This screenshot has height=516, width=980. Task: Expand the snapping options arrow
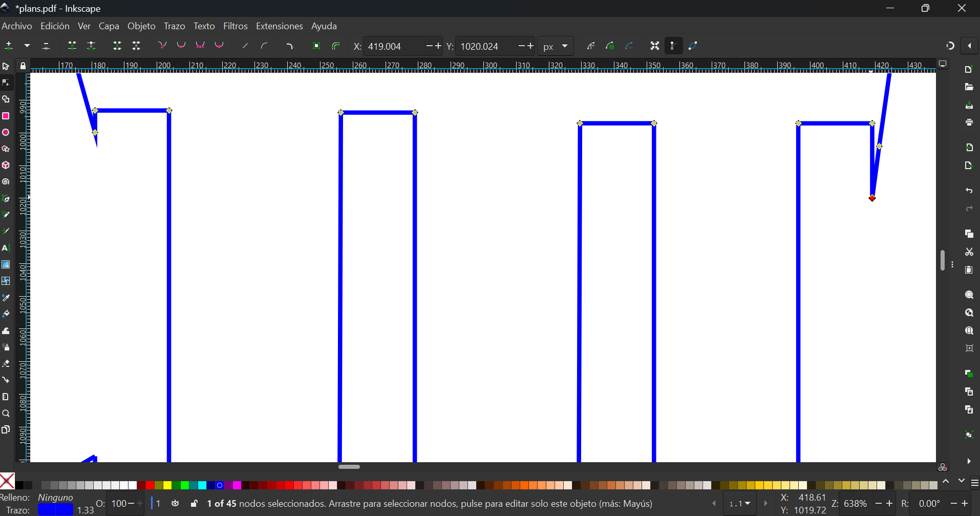969,46
